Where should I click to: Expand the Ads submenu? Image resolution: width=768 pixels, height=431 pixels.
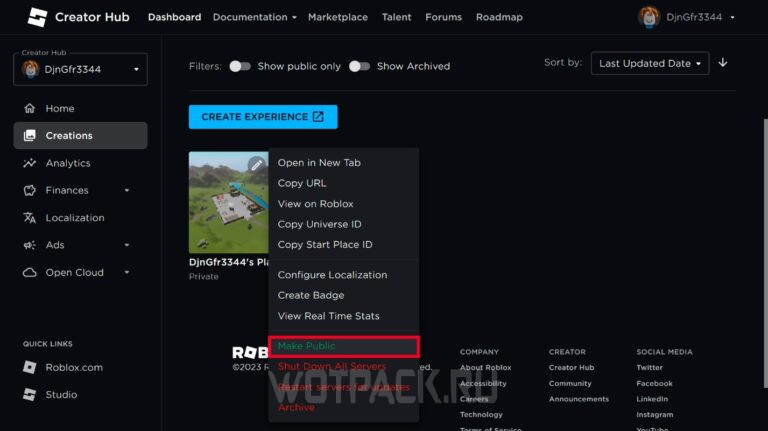point(127,245)
